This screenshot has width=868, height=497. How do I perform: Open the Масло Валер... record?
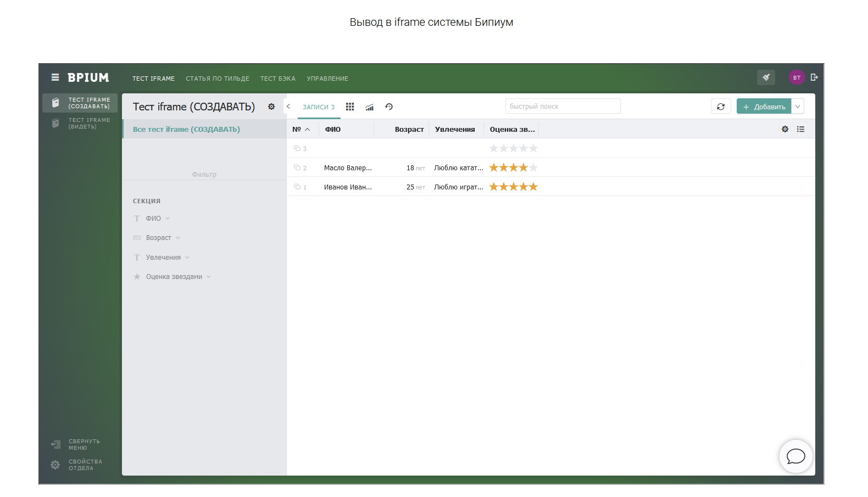tap(348, 168)
